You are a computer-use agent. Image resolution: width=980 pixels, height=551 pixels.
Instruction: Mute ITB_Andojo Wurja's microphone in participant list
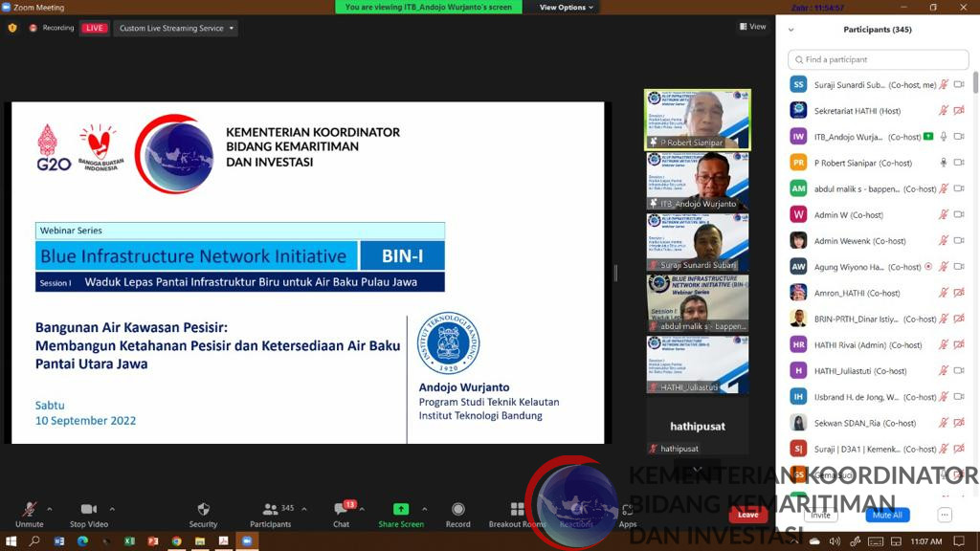(x=944, y=137)
